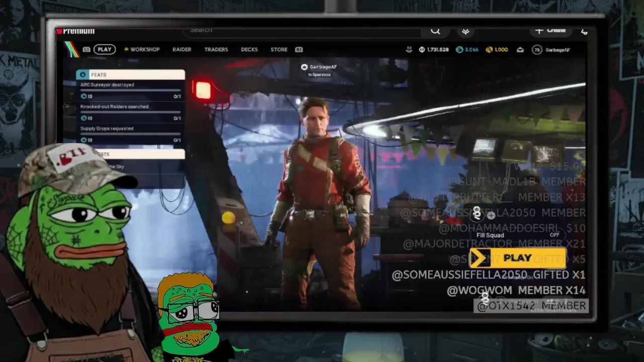Click the teal currency balance 3,066
644x362 pixels.
click(467, 50)
